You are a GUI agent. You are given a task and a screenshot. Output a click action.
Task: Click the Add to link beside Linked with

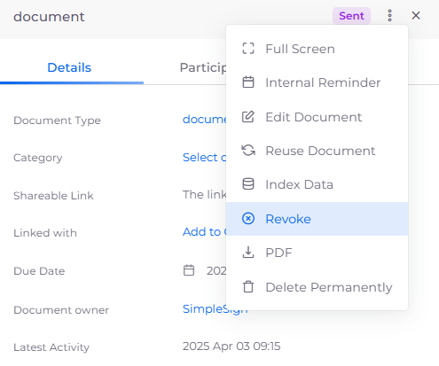click(204, 232)
